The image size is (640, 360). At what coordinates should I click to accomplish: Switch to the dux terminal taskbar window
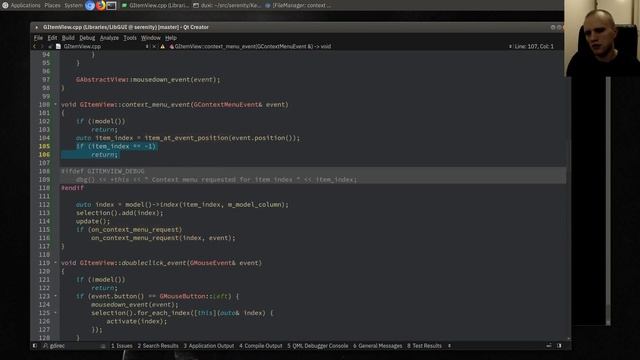point(227,5)
